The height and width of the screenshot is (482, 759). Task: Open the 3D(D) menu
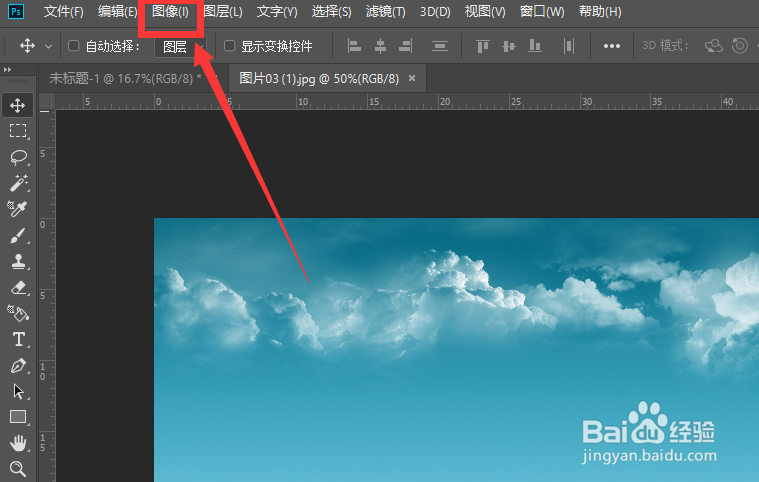click(x=435, y=12)
